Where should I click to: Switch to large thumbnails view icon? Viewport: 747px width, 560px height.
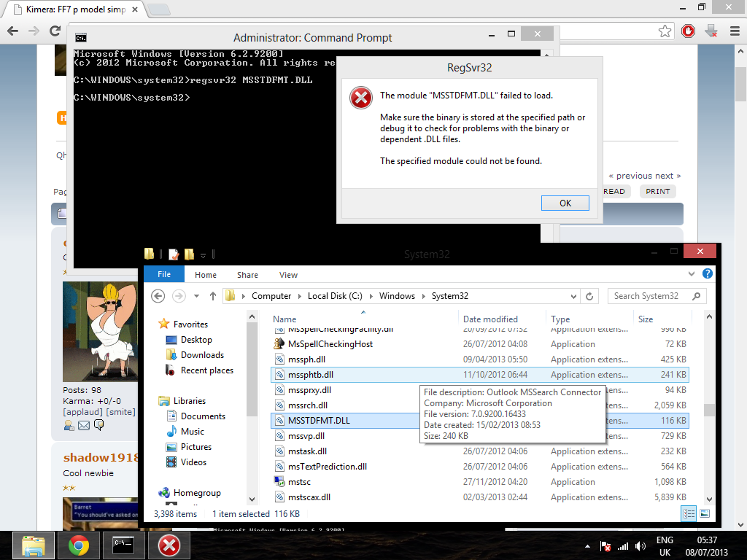pyautogui.click(x=705, y=513)
